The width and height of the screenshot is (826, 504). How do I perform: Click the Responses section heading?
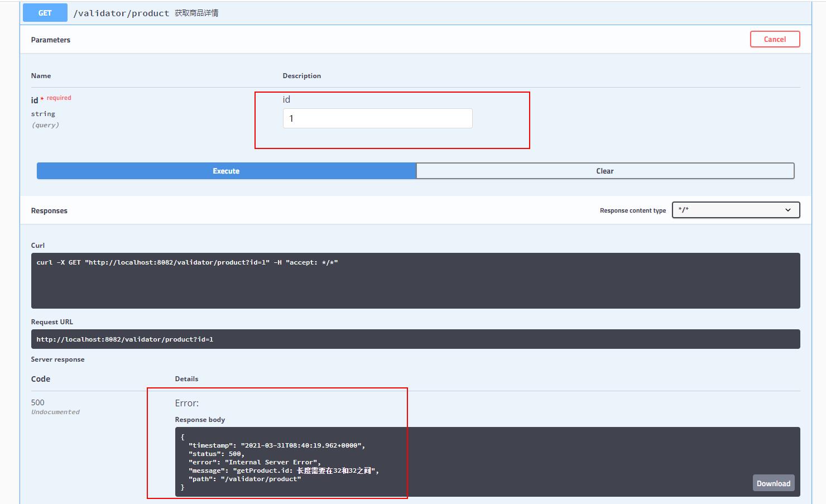[x=49, y=210]
